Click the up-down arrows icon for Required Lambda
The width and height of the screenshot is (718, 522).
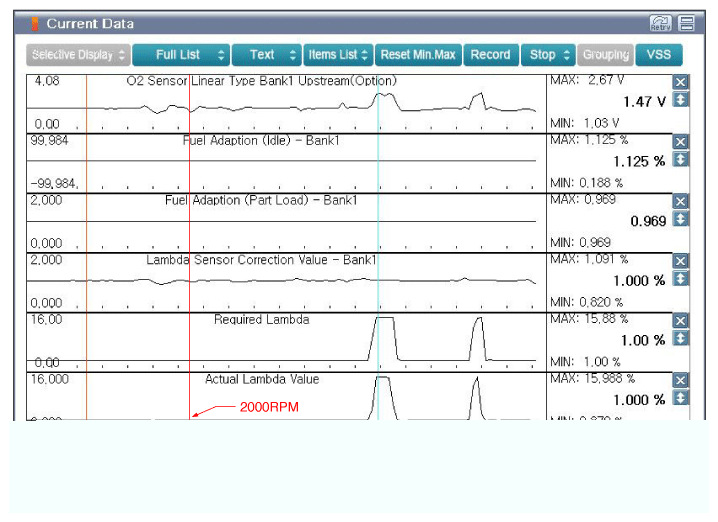681,338
